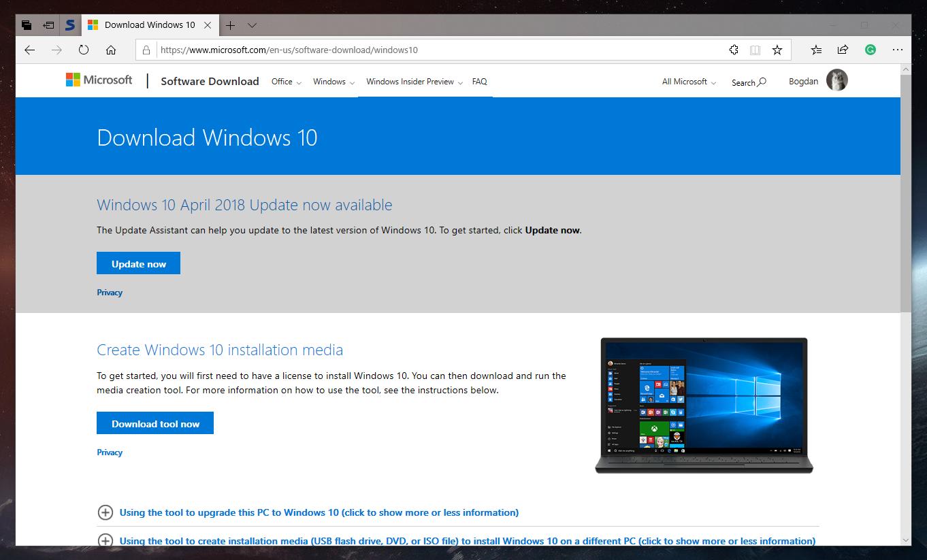Screen dimensions: 927x560
Task: Toggle the Reading view book icon
Action: (755, 50)
